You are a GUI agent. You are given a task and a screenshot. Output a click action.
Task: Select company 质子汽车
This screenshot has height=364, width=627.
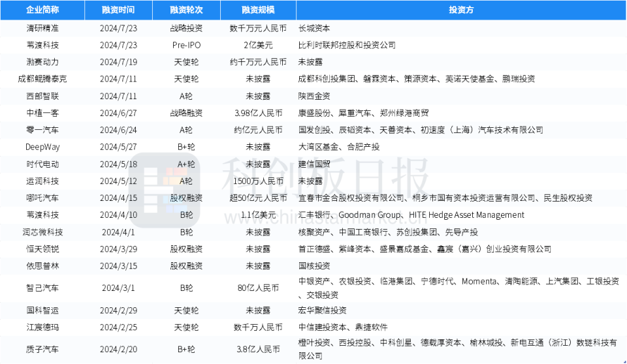[x=42, y=349]
